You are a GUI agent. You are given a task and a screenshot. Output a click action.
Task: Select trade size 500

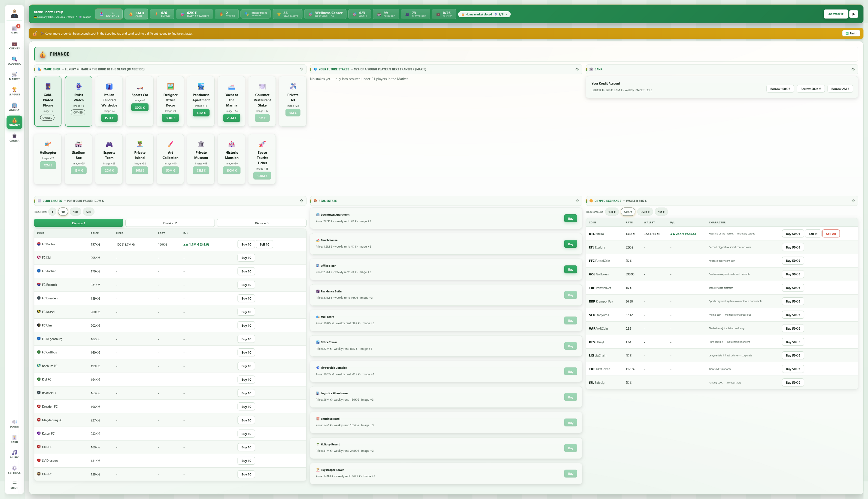[89, 212]
